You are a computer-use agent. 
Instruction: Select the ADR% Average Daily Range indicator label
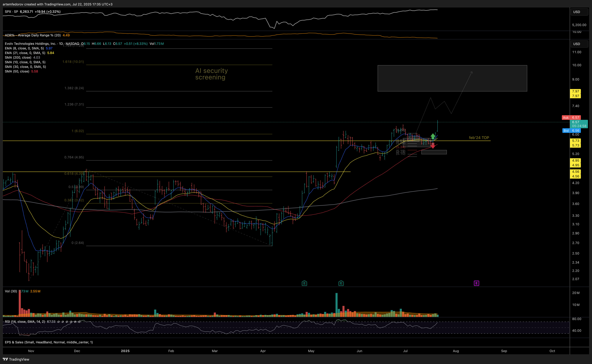[x=33, y=35]
